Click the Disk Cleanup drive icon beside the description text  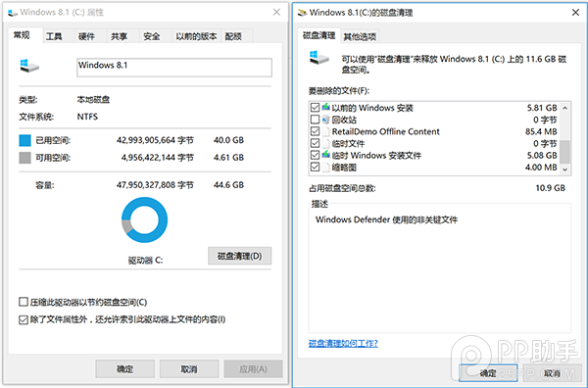319,58
